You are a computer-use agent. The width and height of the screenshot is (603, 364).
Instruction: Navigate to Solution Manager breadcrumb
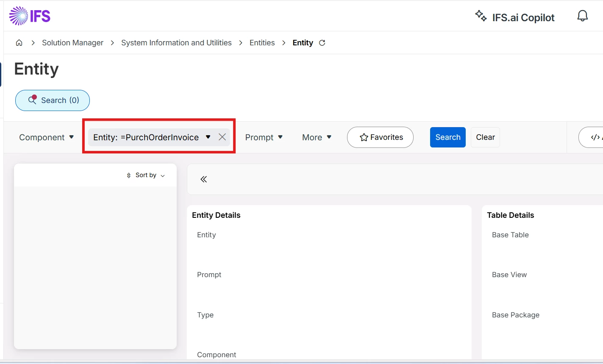click(72, 43)
